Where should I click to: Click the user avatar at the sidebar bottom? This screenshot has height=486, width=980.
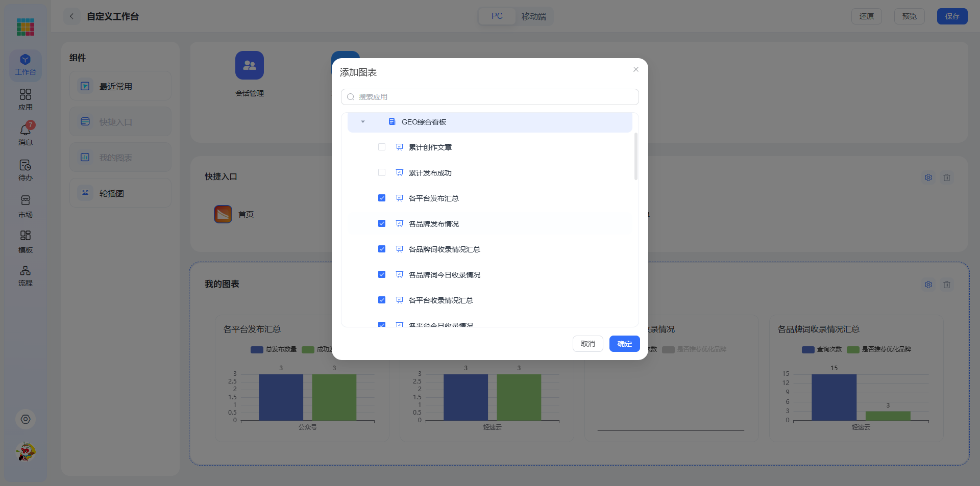(x=26, y=451)
